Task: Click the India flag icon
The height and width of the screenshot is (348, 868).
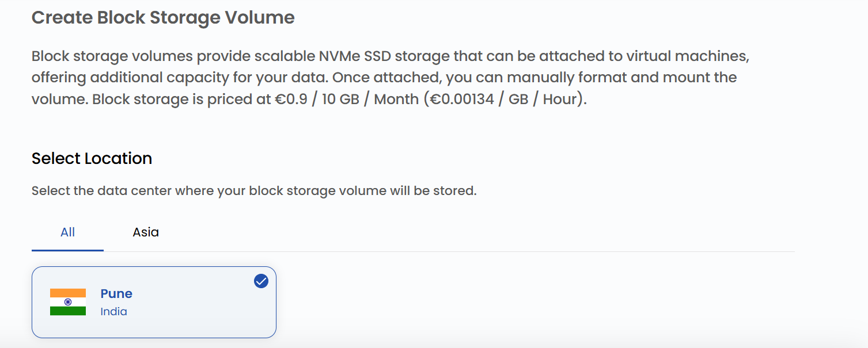Action: tap(68, 302)
